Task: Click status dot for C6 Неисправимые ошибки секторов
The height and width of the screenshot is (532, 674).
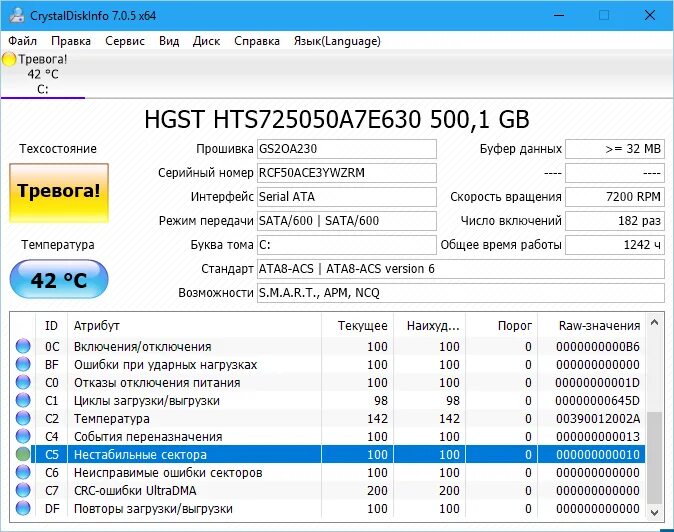Action: [23, 472]
